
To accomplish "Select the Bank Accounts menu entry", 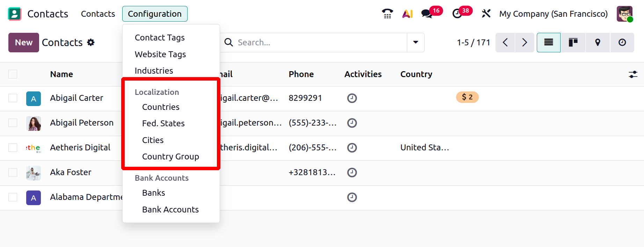I will tap(170, 210).
